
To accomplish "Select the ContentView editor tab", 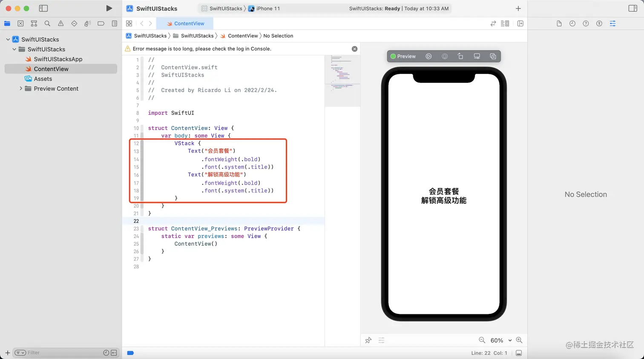I will pos(185,23).
